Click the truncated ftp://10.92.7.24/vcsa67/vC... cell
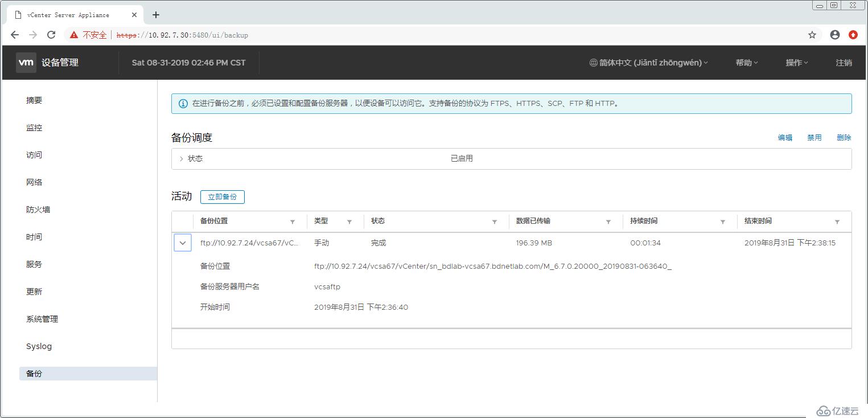Image resolution: width=868 pixels, height=418 pixels. click(249, 243)
